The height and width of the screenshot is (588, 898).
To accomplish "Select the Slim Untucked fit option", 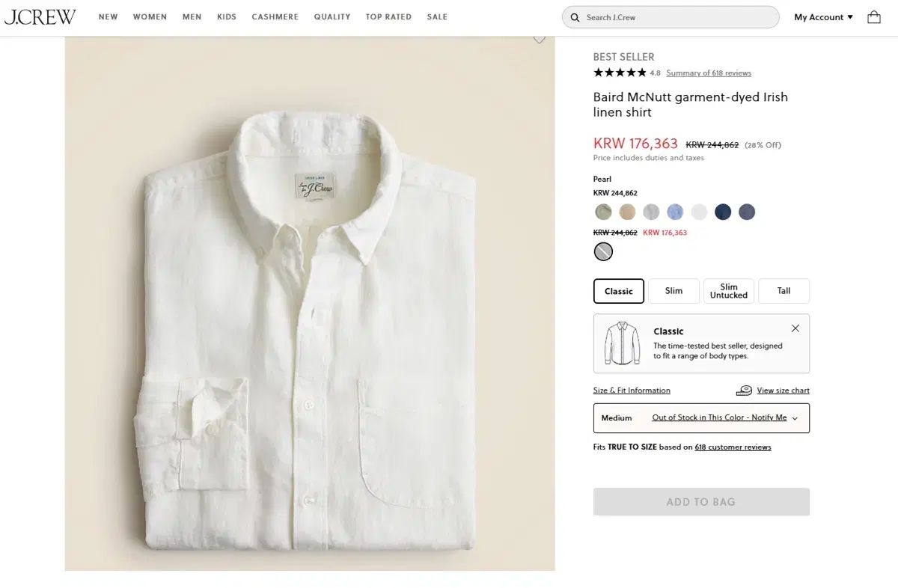I will pos(728,290).
